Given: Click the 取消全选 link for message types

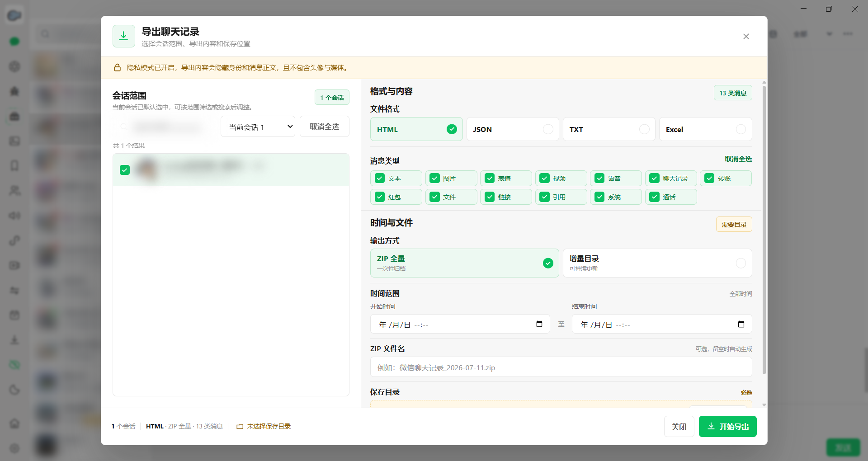Looking at the screenshot, I should [738, 159].
